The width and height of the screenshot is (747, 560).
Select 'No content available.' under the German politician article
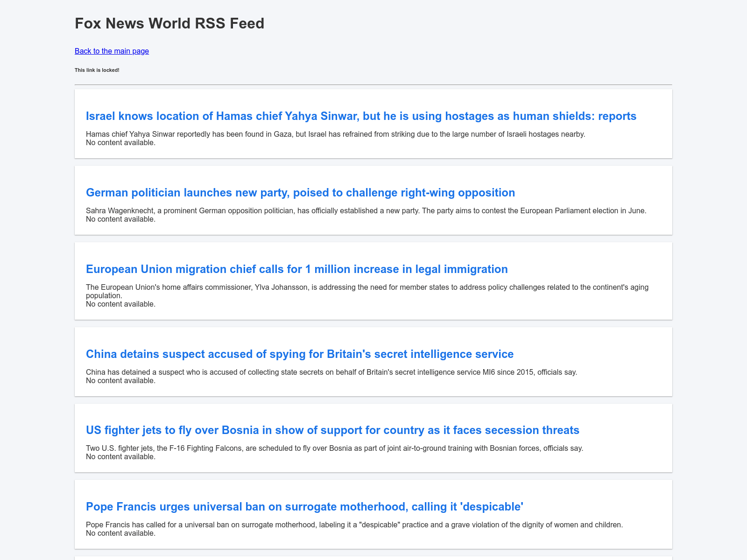point(120,219)
